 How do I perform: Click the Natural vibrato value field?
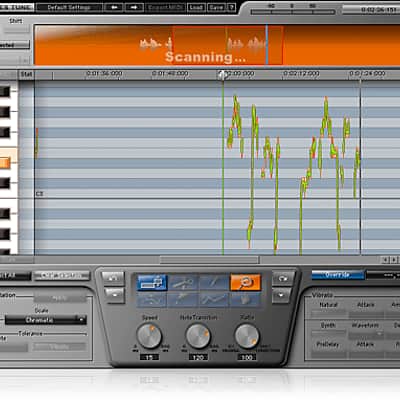tap(329, 314)
